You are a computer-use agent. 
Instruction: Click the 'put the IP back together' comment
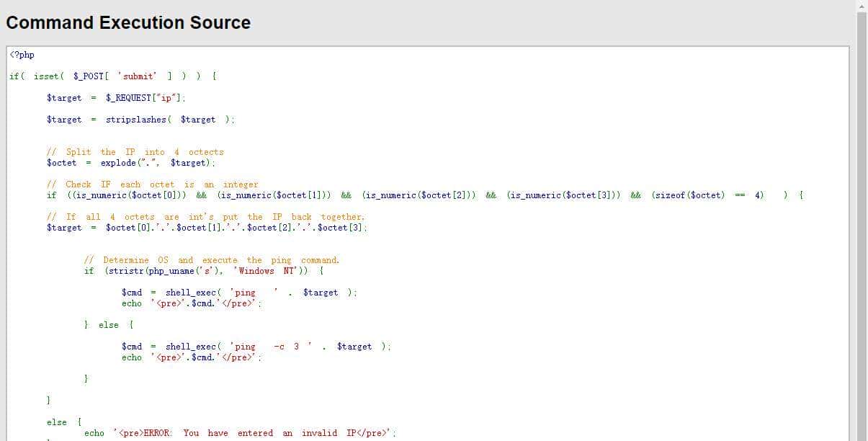coord(205,217)
